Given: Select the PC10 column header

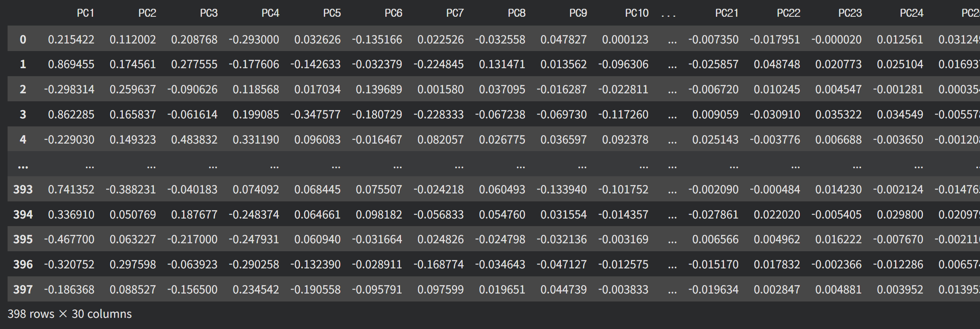Looking at the screenshot, I should click(x=637, y=13).
